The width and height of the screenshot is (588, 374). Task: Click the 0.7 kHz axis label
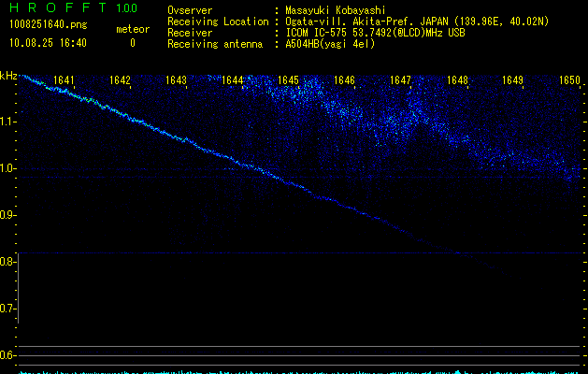click(7, 309)
